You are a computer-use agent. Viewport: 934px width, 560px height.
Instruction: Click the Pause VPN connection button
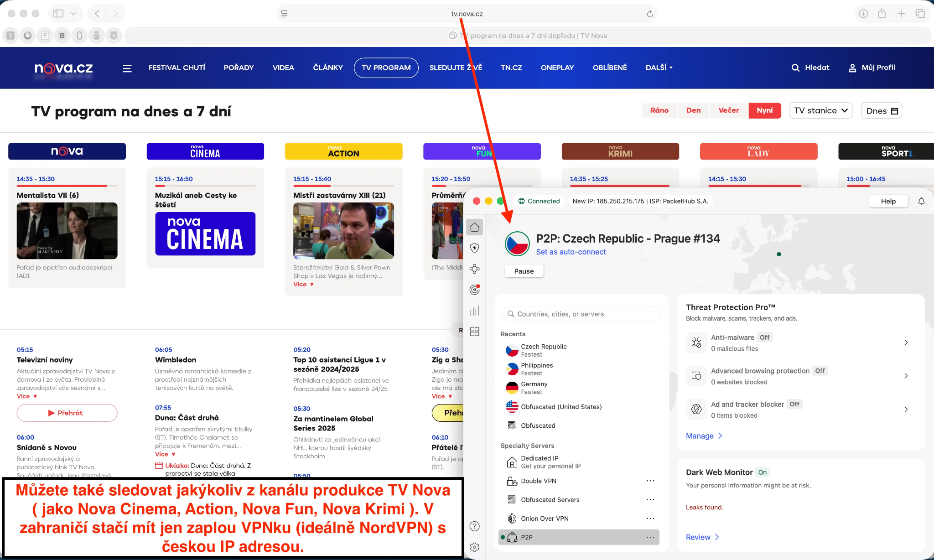pos(524,271)
